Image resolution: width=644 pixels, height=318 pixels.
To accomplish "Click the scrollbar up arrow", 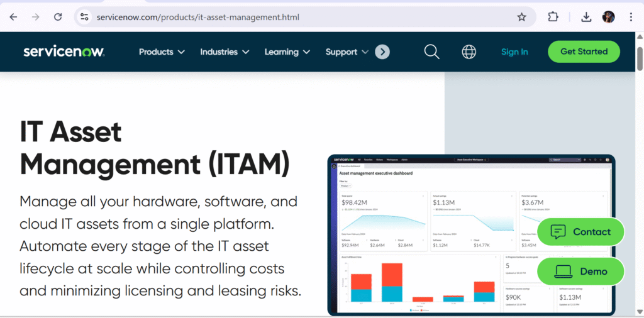I will (640, 37).
